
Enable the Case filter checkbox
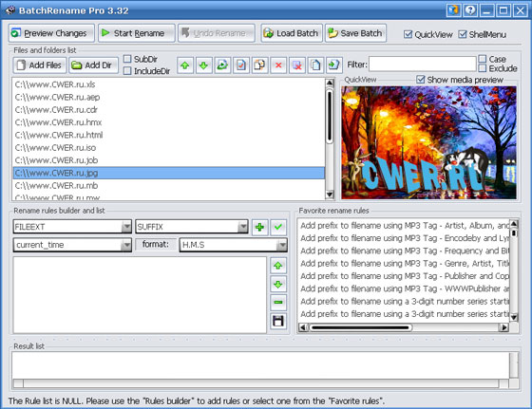(x=483, y=59)
